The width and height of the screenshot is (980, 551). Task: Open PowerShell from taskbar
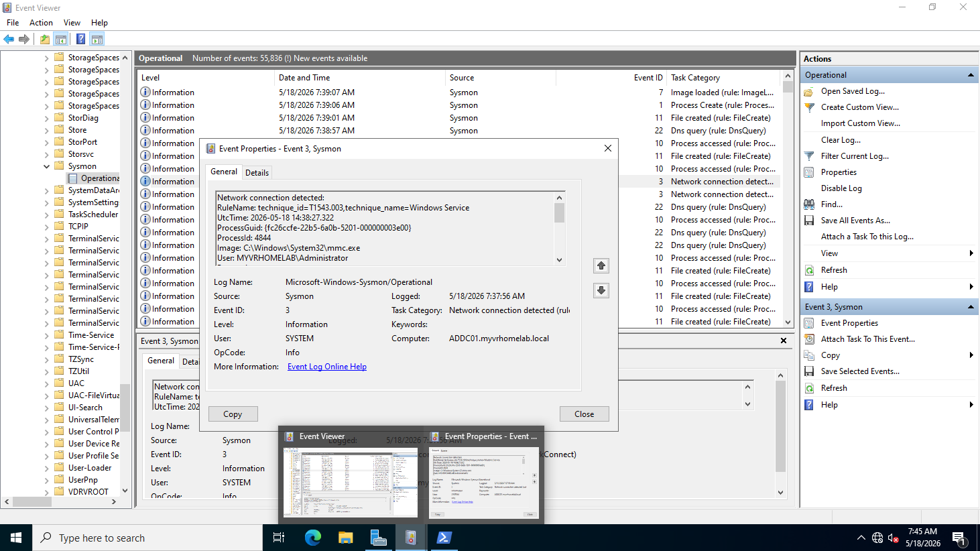point(444,538)
